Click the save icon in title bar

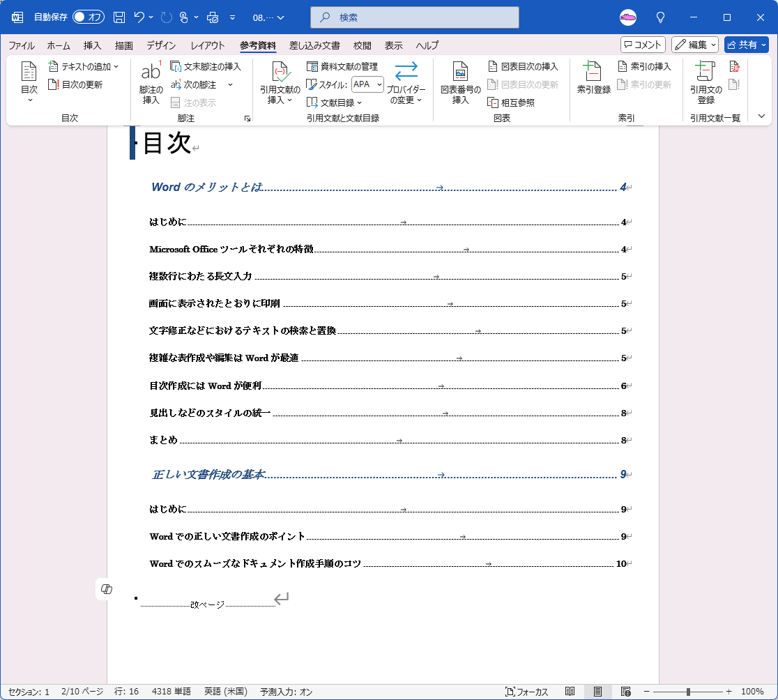point(119,17)
